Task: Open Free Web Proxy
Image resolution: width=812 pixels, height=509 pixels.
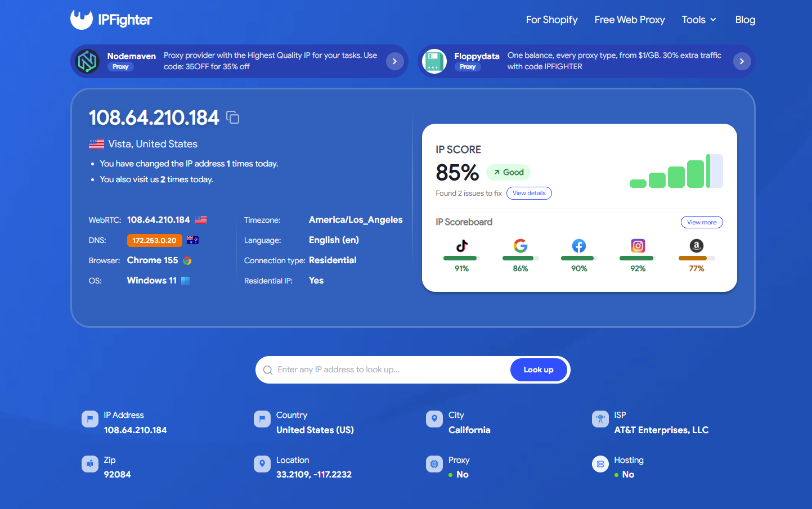Action: click(x=630, y=20)
